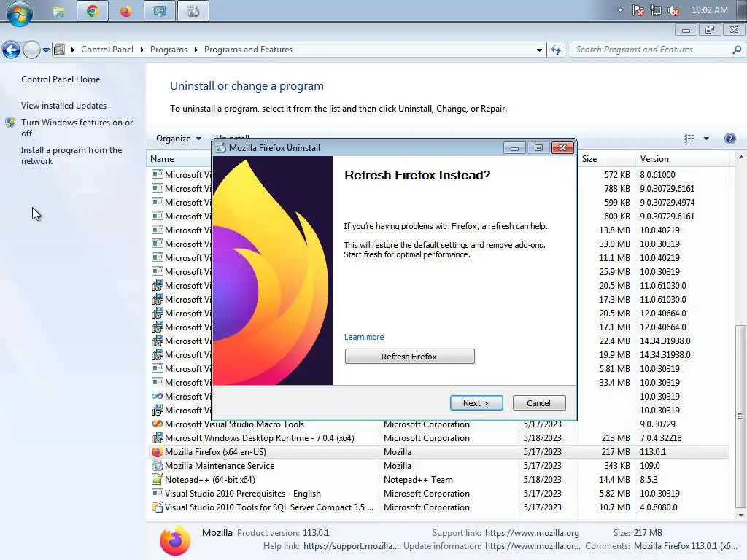Open View installed updates link
This screenshot has height=560, width=747.
[64, 106]
